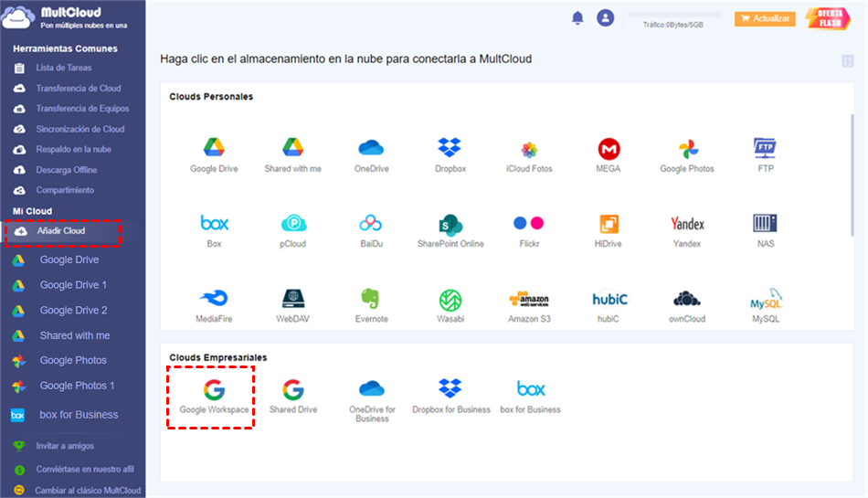Open the Oferta Flash promotion
868x498 pixels.
click(x=828, y=18)
